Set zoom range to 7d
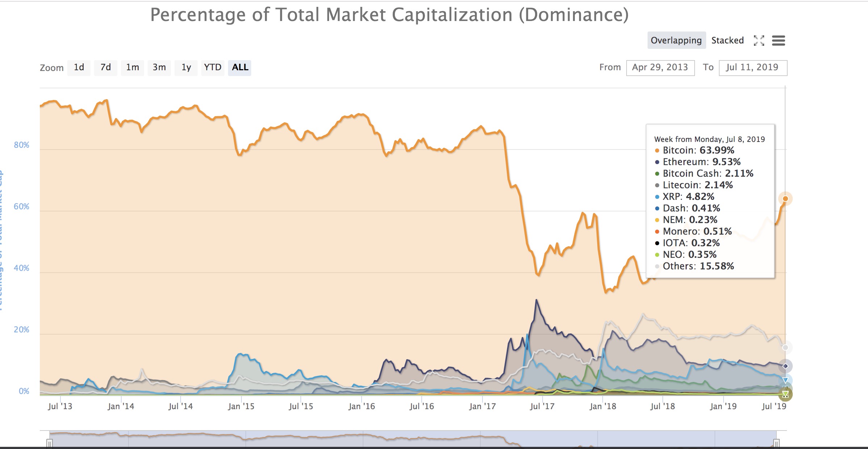The height and width of the screenshot is (449, 868). pyautogui.click(x=106, y=67)
